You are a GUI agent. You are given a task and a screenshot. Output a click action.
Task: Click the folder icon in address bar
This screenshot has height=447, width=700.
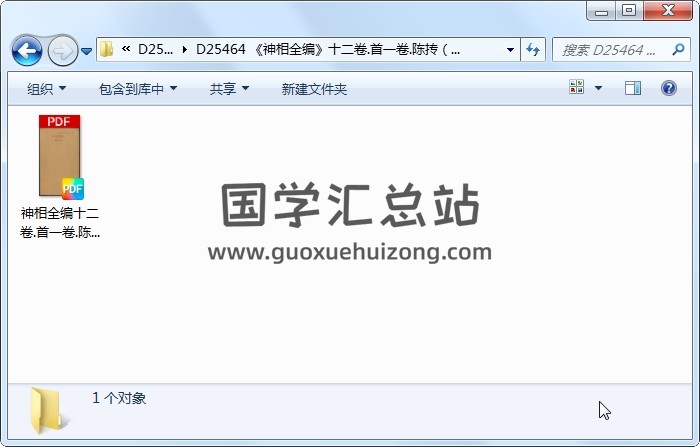point(106,49)
